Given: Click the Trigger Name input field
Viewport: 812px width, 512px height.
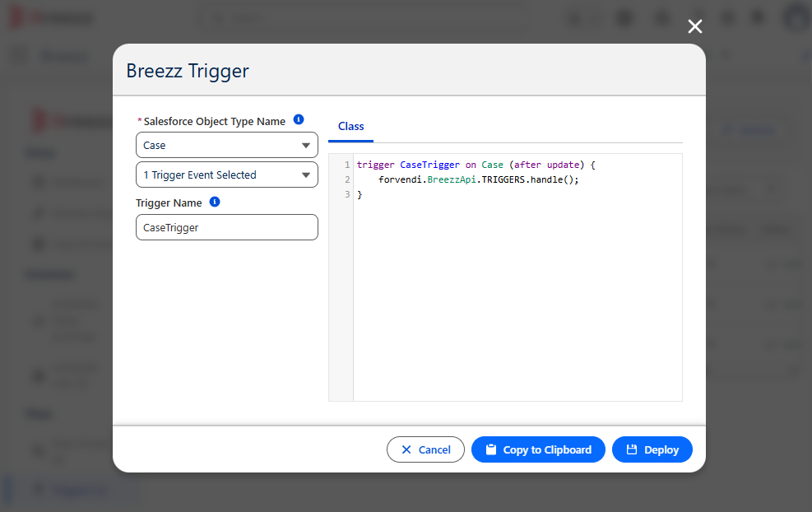Looking at the screenshot, I should [x=227, y=227].
